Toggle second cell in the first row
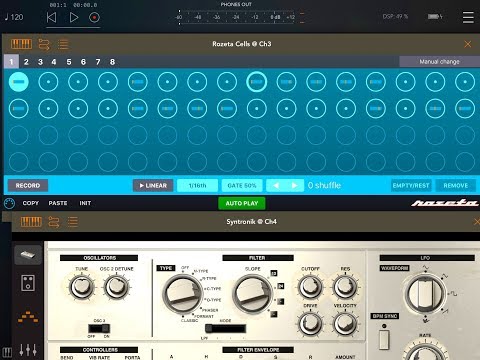The height and width of the screenshot is (360, 480). tap(48, 82)
